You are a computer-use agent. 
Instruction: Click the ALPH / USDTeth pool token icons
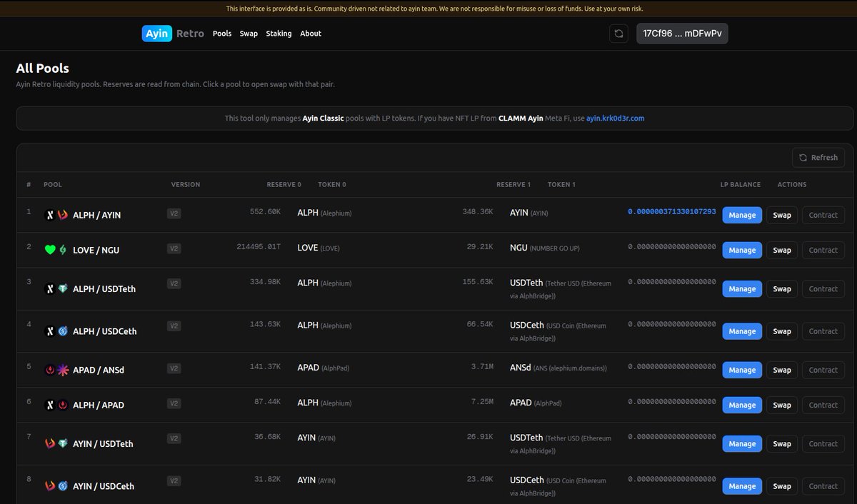pos(56,289)
